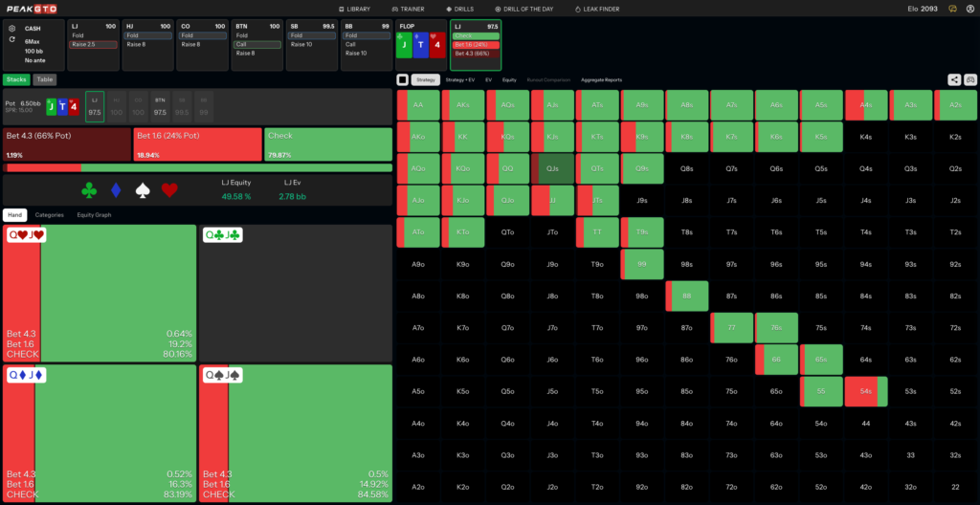Image resolution: width=980 pixels, height=505 pixels.
Task: Click the share icon button
Action: 954,79
